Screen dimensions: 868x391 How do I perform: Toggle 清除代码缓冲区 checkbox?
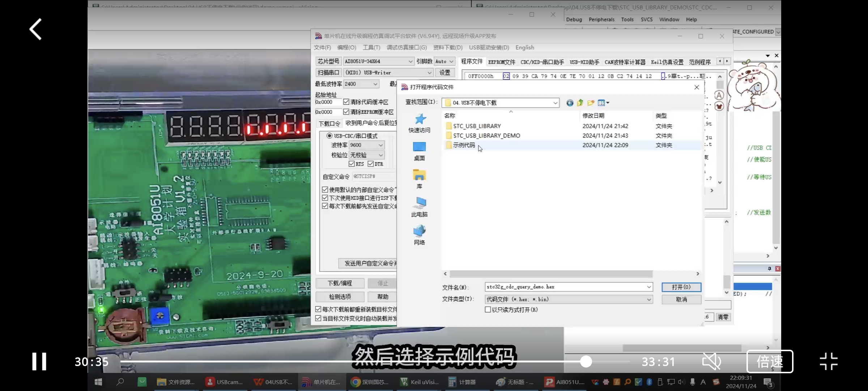[346, 102]
